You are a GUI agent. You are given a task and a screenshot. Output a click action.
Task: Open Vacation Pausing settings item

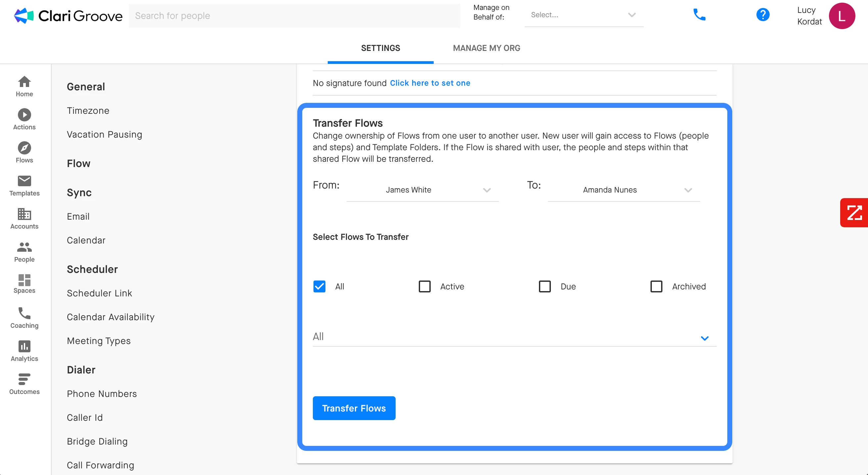tap(105, 135)
